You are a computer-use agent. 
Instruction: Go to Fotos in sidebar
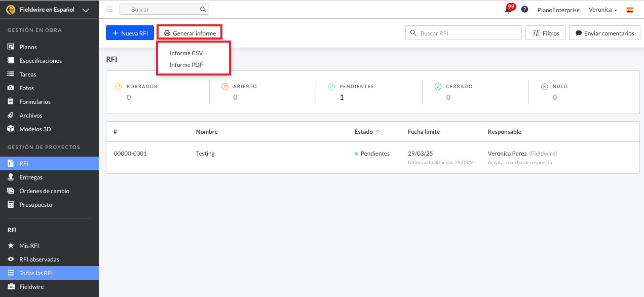click(26, 88)
